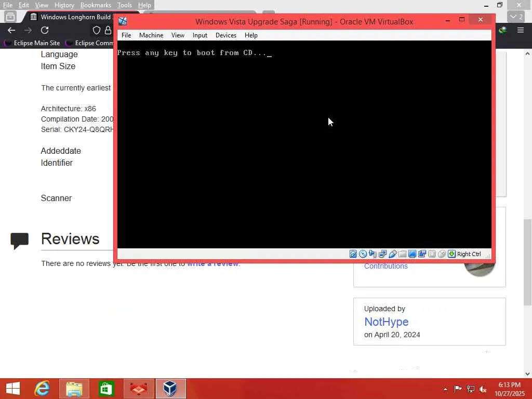
Task: Open File Explorer from the taskbar
Action: (x=74, y=389)
